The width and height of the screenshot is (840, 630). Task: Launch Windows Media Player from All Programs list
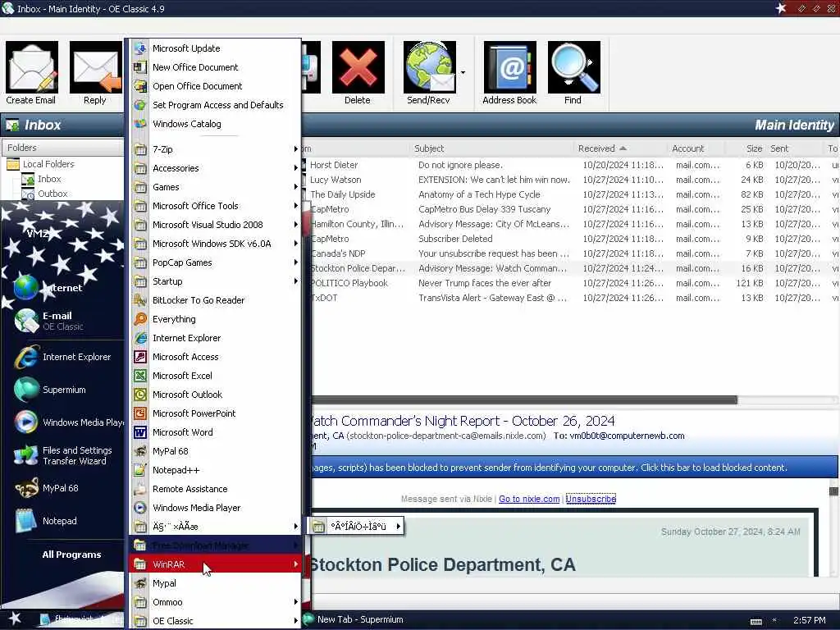click(216, 508)
